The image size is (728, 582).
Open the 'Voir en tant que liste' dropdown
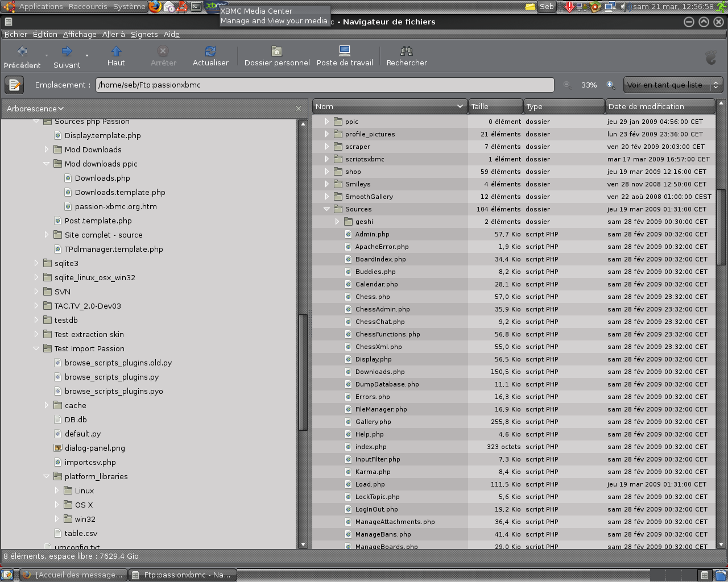pyautogui.click(x=673, y=85)
